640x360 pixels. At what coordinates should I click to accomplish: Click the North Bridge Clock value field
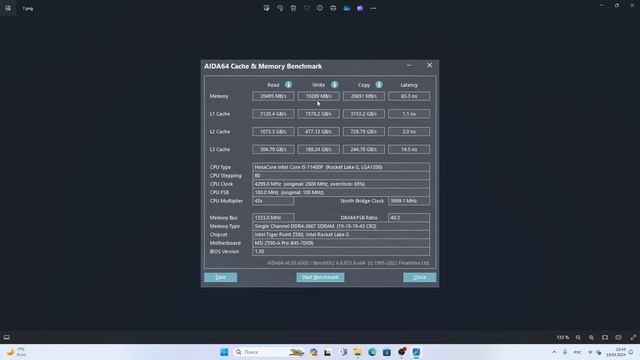click(x=409, y=201)
